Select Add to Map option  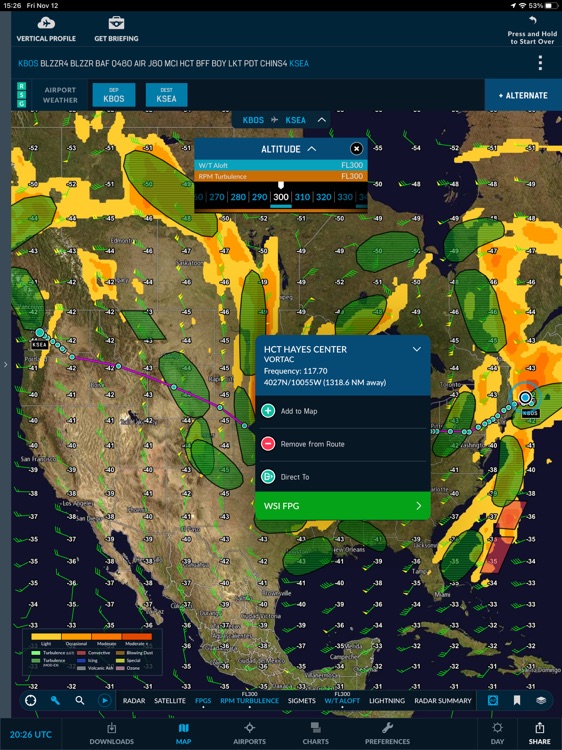click(x=343, y=411)
